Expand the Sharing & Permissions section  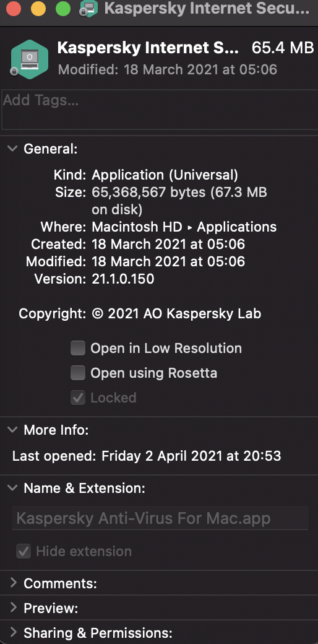pos(13,632)
